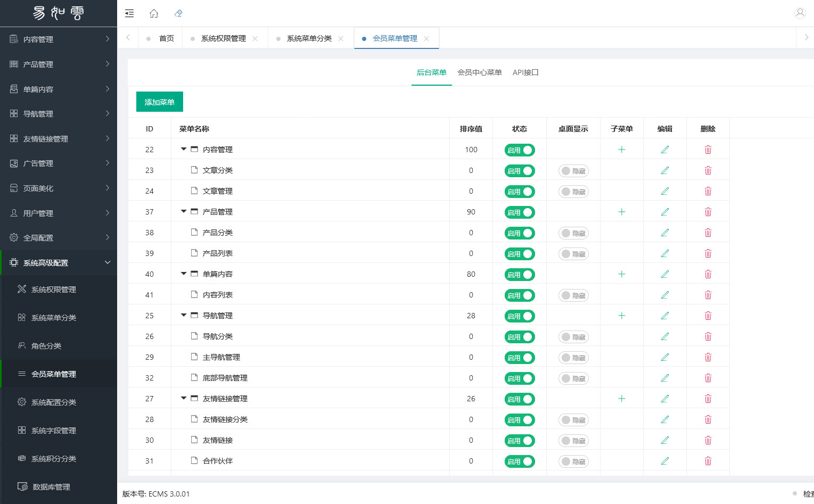
Task: Add a submenu under 内容管理
Action: 621,150
